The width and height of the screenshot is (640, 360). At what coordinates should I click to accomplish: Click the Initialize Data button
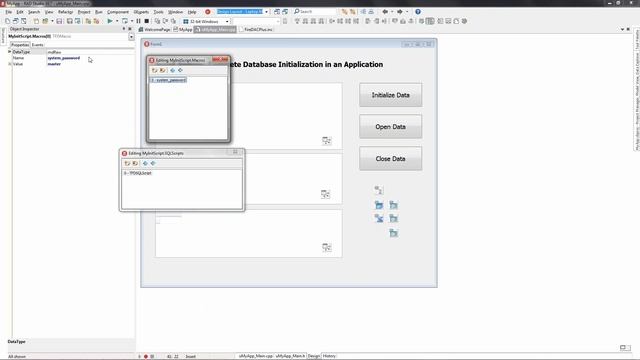391,95
